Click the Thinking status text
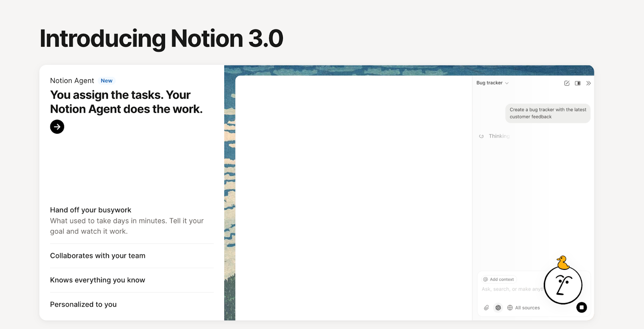The image size is (644, 329). pyautogui.click(x=499, y=136)
